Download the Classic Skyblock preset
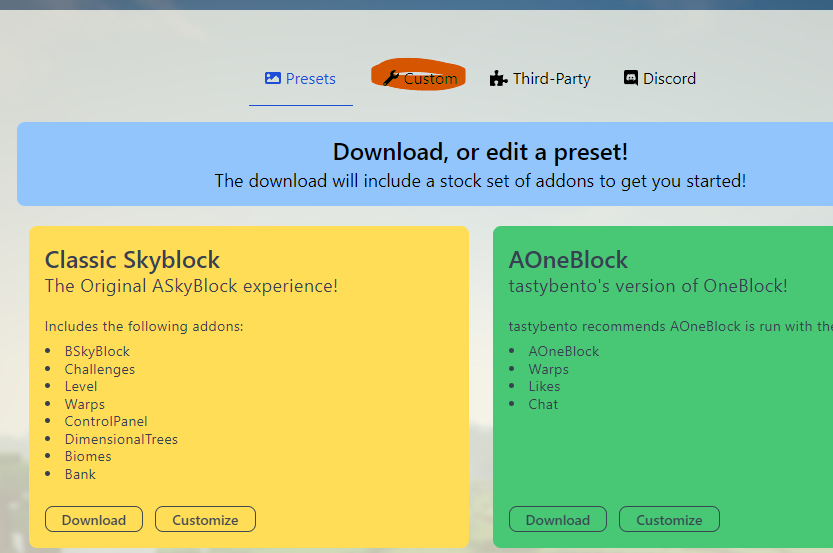The height and width of the screenshot is (553, 833). pos(94,520)
